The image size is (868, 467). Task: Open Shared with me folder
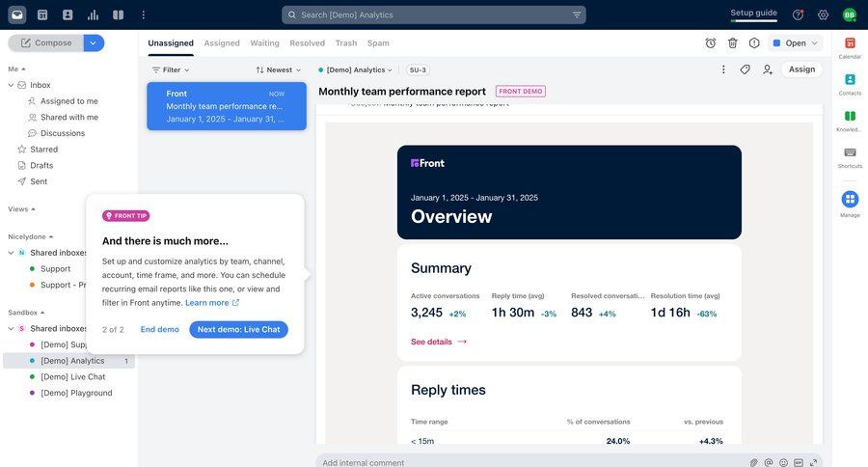pos(68,117)
